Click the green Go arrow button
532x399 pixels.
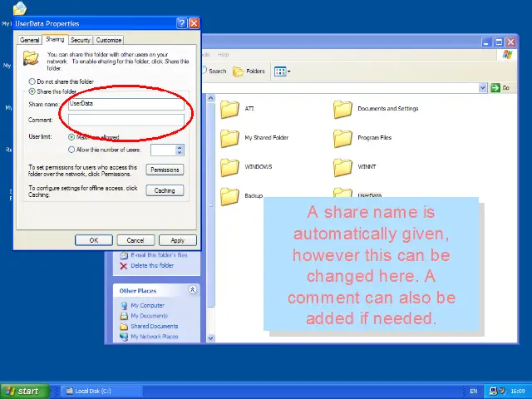click(x=495, y=88)
